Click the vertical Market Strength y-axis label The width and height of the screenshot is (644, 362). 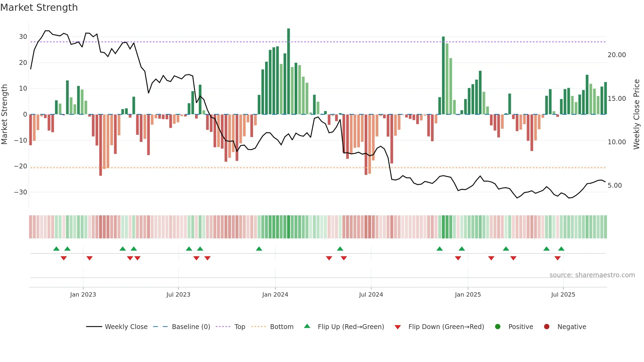click(5, 114)
